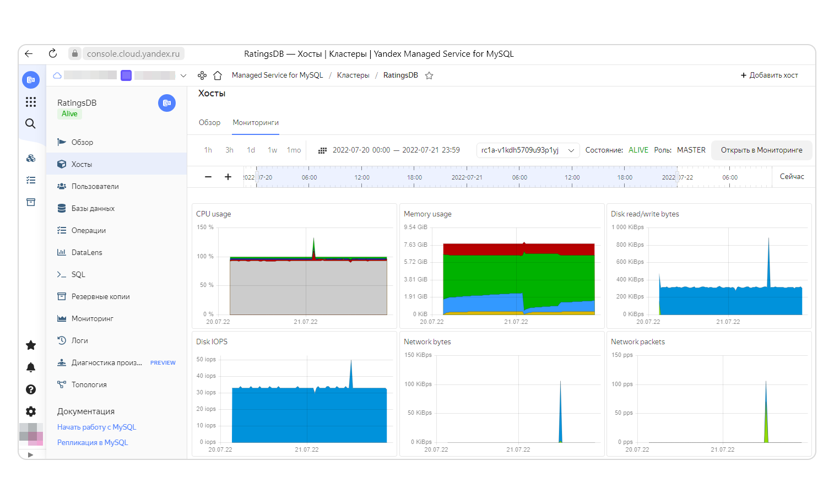The height and width of the screenshot is (504, 834).
Task: Click the browser back arrow
Action: [x=29, y=53]
